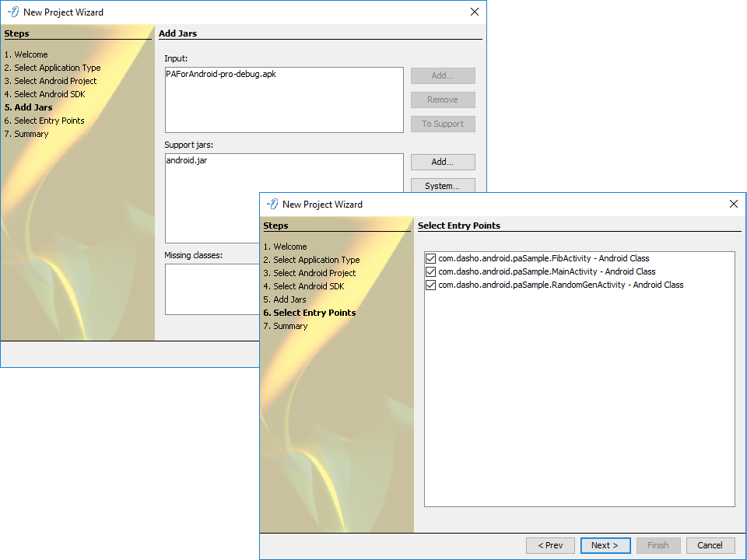
Task: Click the Add... button beside Support jars
Action: 443,162
